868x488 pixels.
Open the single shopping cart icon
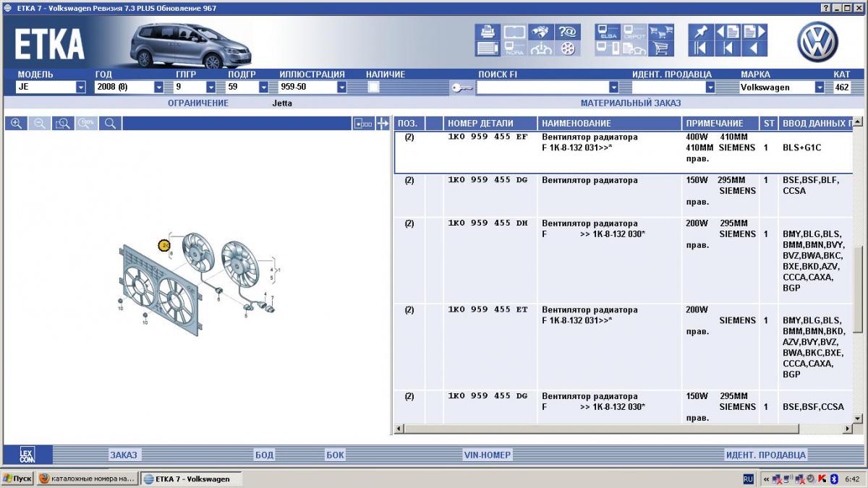(x=660, y=48)
